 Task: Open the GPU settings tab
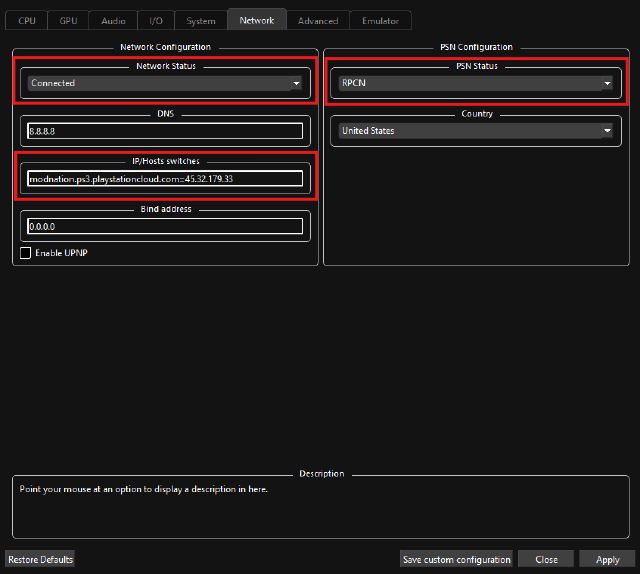coord(68,20)
